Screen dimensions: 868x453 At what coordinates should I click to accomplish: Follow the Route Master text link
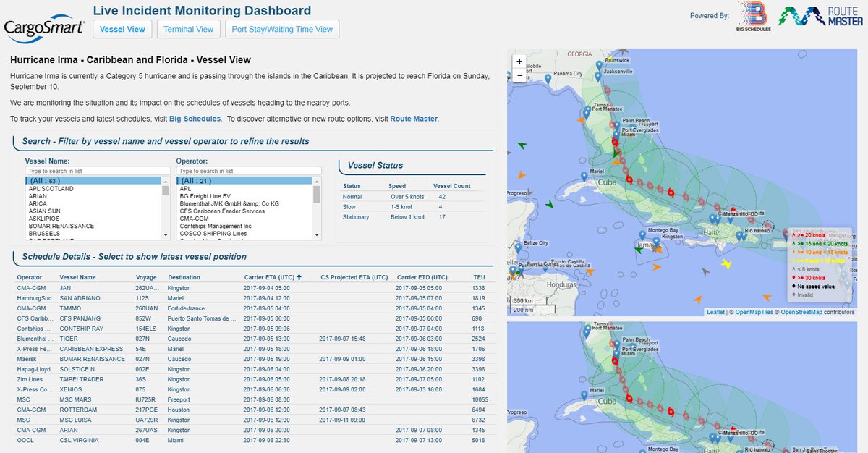[414, 119]
